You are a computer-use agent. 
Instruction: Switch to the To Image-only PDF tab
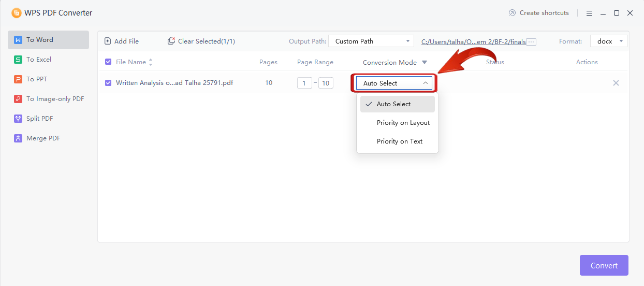click(x=49, y=99)
